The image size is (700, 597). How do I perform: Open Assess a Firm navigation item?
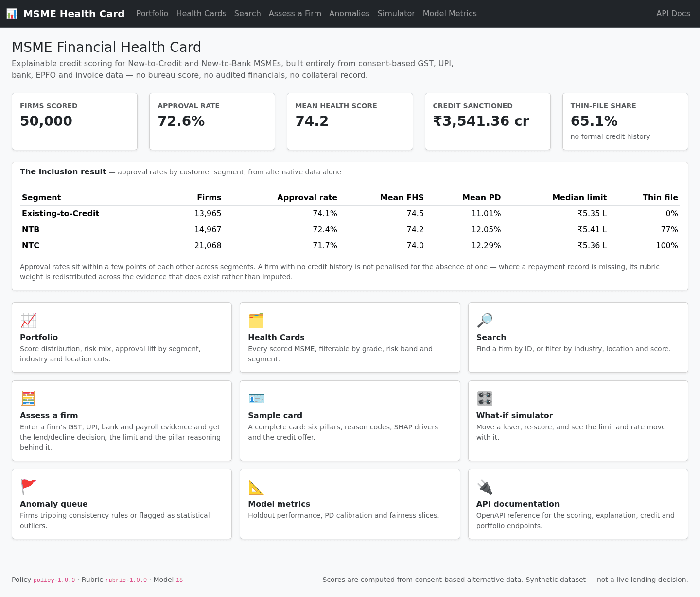295,14
